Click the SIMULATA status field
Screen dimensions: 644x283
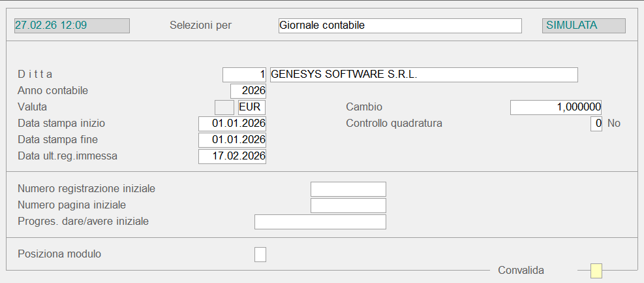583,25
